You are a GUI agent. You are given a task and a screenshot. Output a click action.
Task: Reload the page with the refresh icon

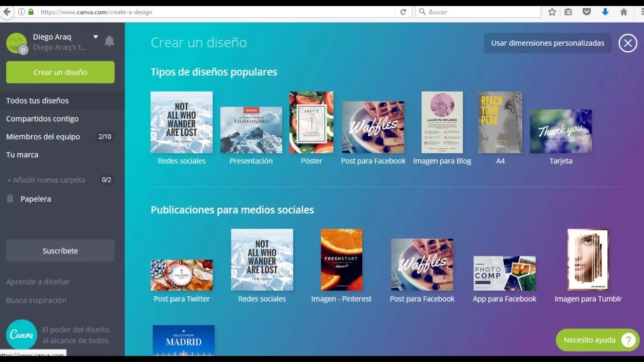(403, 12)
